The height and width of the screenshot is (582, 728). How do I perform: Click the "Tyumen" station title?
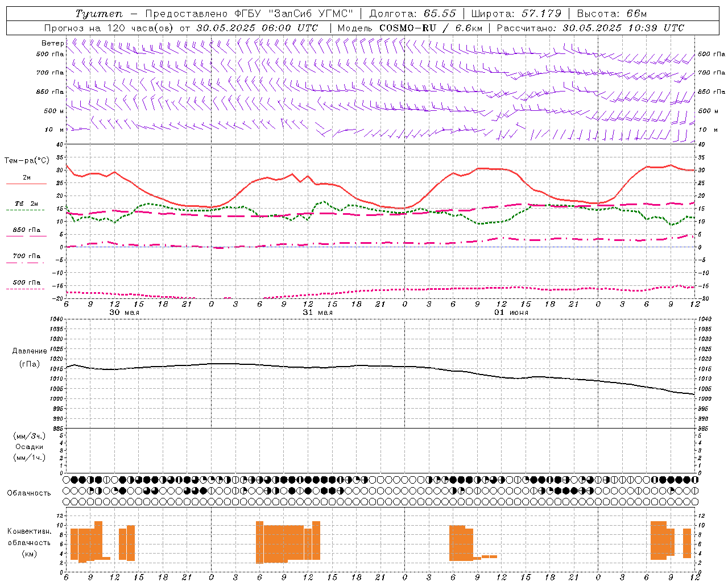pyautogui.click(x=98, y=14)
